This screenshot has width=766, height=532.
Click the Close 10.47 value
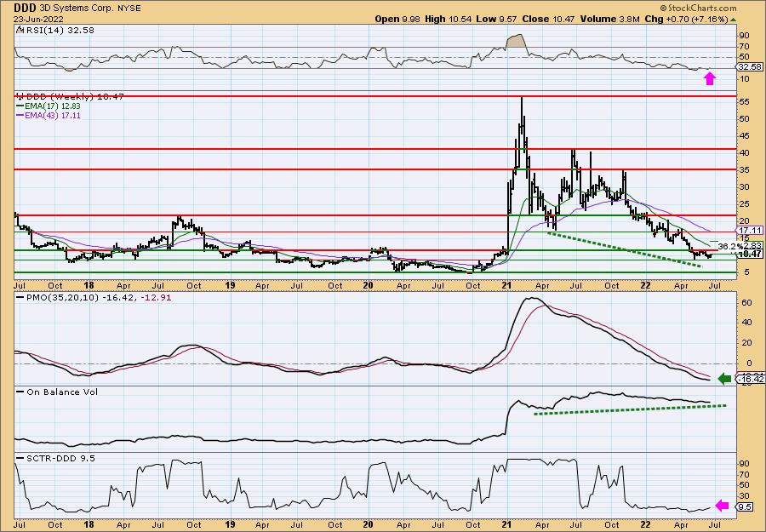549,19
